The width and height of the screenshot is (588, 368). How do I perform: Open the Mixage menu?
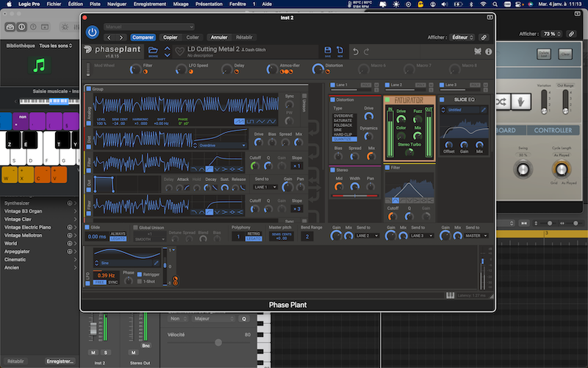click(181, 4)
